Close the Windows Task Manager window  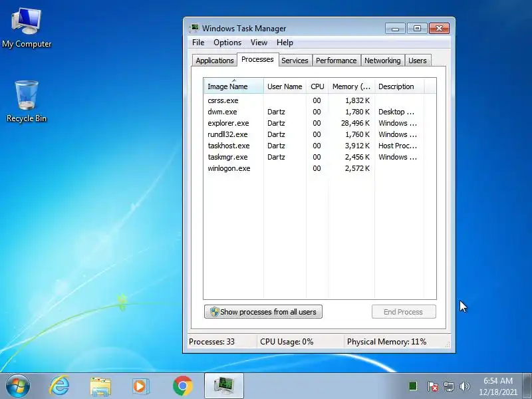[439, 28]
